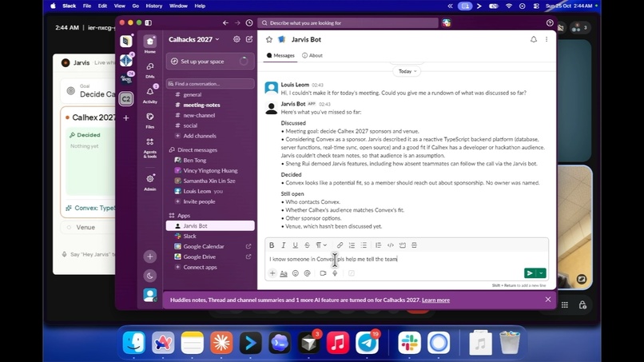
Task: Star the Jarvis Bot conversation
Action: pos(269,39)
